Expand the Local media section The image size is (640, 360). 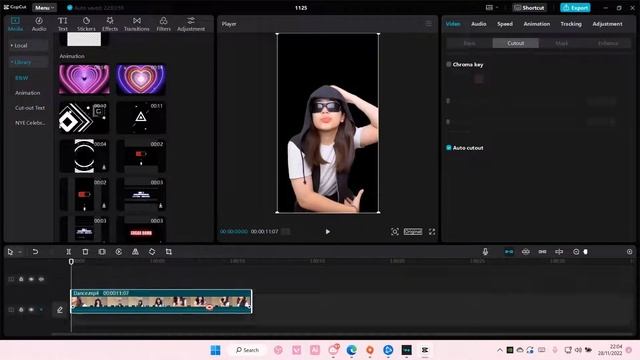(28, 45)
